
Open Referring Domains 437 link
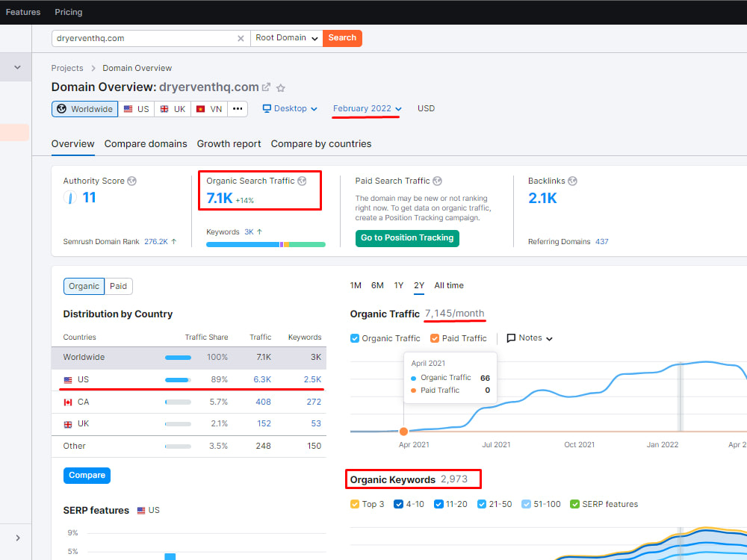tap(602, 242)
